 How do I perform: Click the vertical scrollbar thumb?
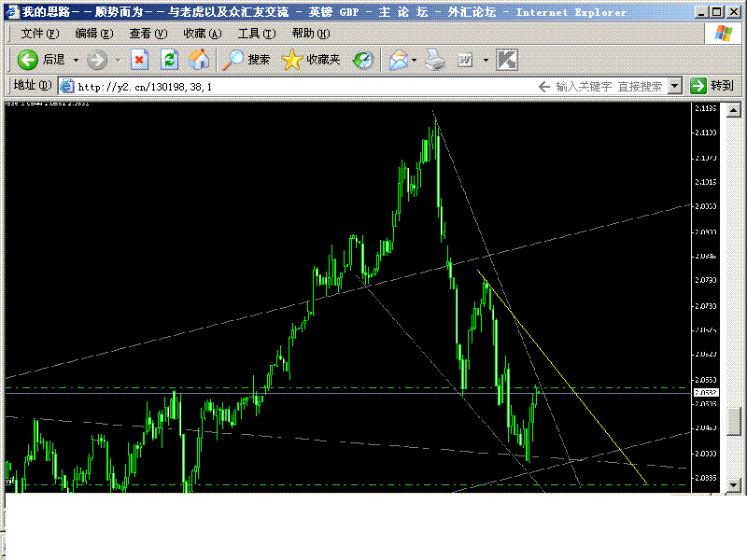[x=733, y=421]
